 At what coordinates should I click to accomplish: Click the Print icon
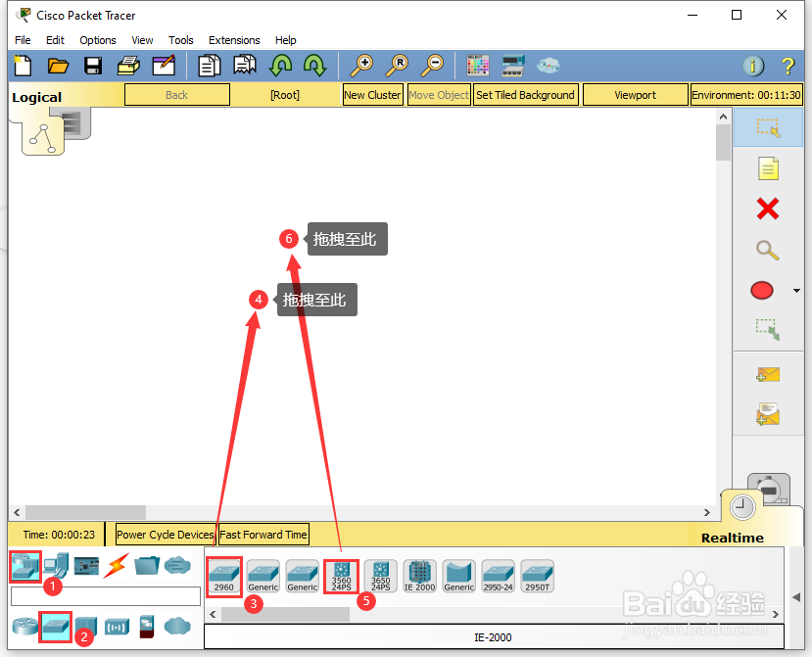tap(128, 66)
